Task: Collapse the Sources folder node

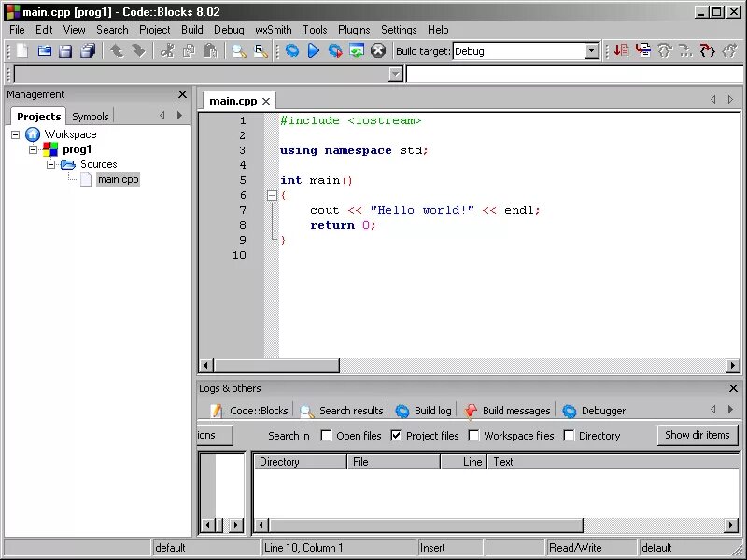Action: 51,165
